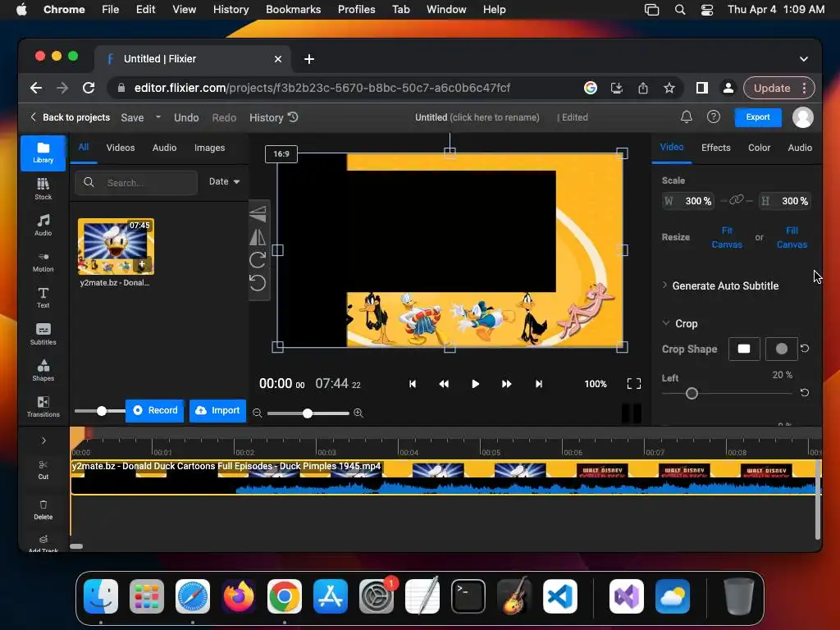
Task: Select circle crop shape
Action: pyautogui.click(x=782, y=349)
